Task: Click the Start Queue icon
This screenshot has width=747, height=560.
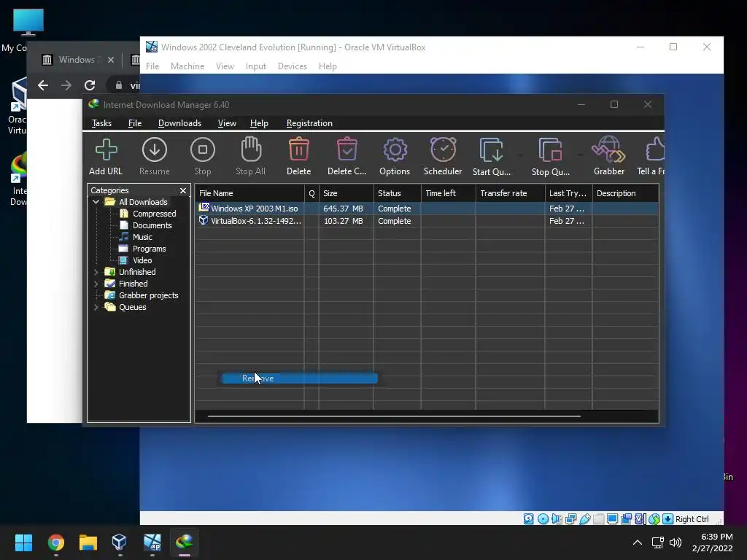Action: tap(491, 150)
